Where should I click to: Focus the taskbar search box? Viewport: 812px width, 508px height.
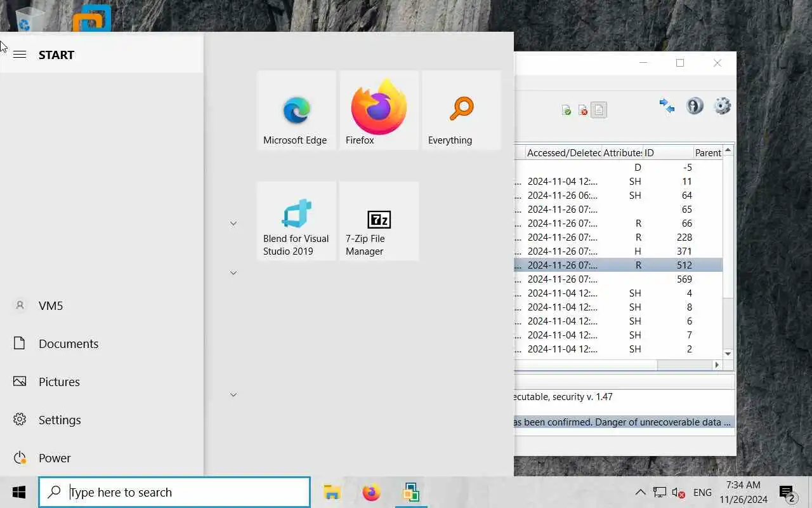(x=174, y=492)
